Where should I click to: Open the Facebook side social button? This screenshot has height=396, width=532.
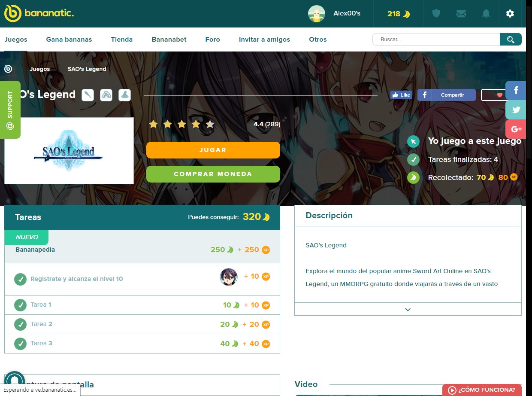pyautogui.click(x=516, y=90)
